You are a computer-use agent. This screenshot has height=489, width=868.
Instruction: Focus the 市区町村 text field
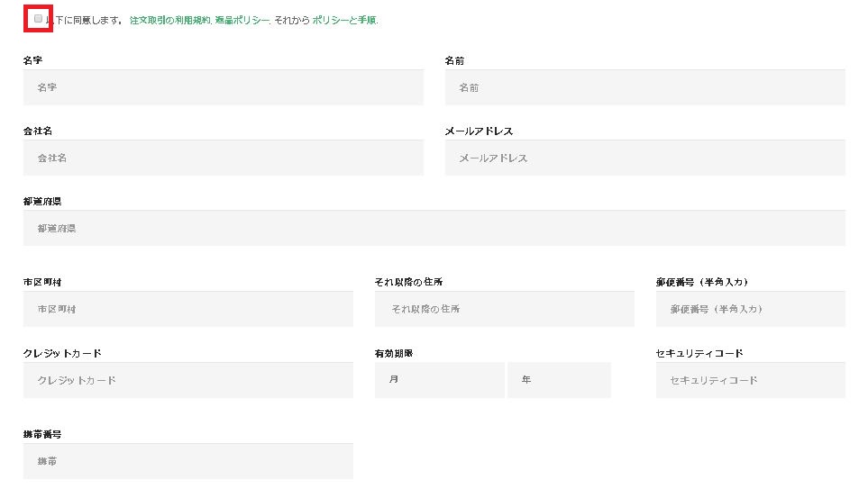[x=187, y=310]
